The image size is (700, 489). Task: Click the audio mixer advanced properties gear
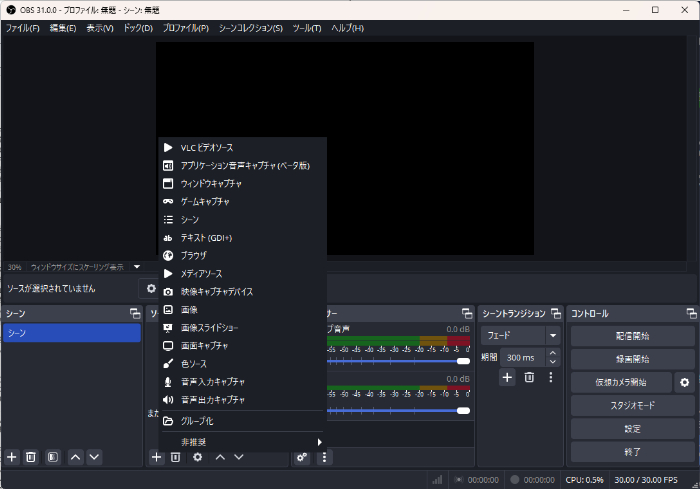pyautogui.click(x=301, y=457)
